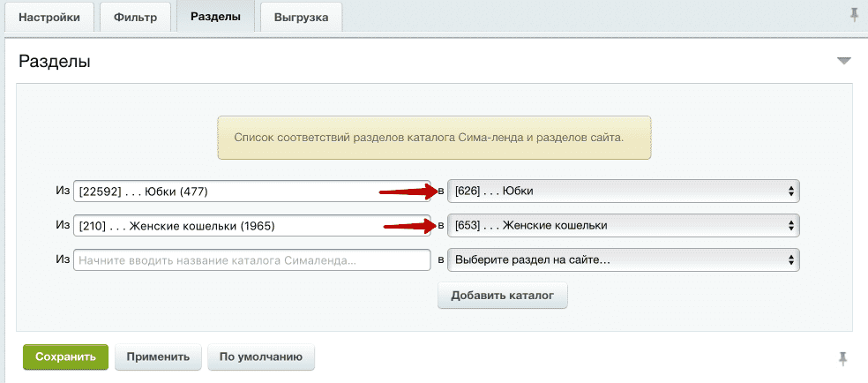868x383 pixels.
Task: Open the [653] Женские кошельки dropdown
Action: click(x=624, y=225)
